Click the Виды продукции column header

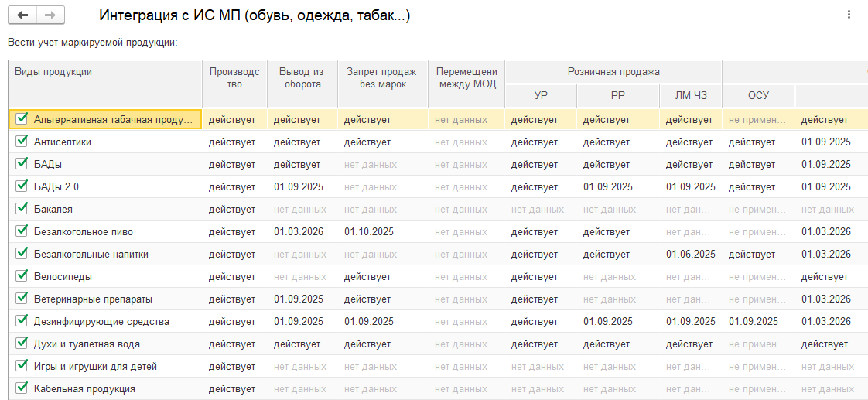pos(104,72)
